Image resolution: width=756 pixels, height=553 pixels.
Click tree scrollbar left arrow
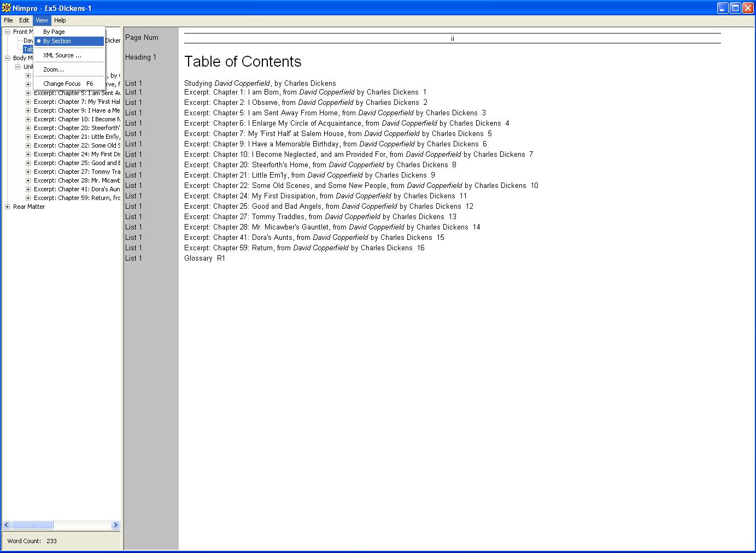coord(7,525)
